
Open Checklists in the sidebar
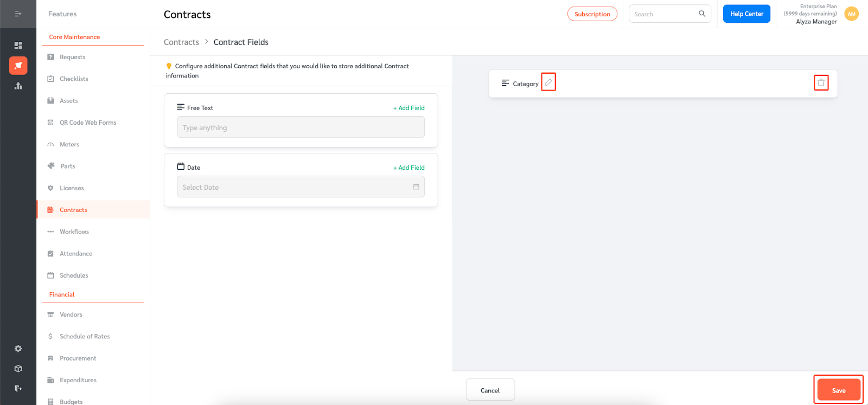(74, 79)
